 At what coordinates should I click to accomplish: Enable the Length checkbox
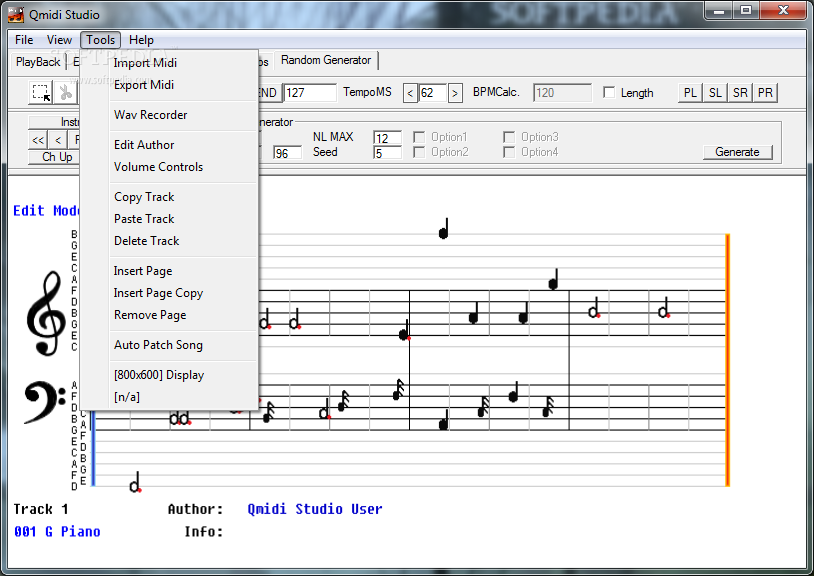tap(609, 92)
